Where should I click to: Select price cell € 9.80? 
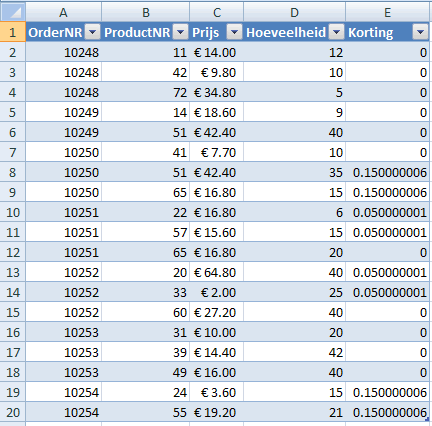click(x=217, y=72)
